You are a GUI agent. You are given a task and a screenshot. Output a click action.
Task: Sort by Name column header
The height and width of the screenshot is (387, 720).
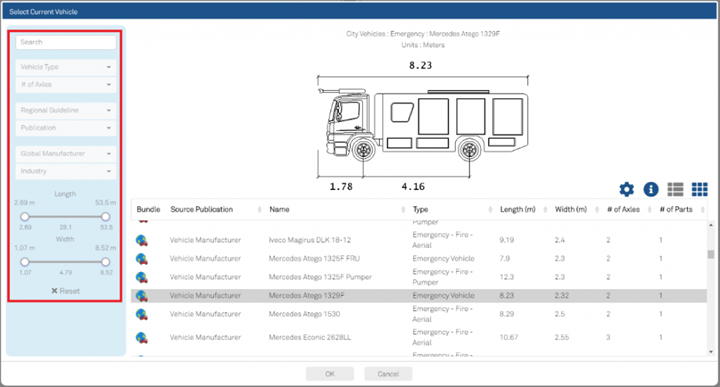click(279, 209)
